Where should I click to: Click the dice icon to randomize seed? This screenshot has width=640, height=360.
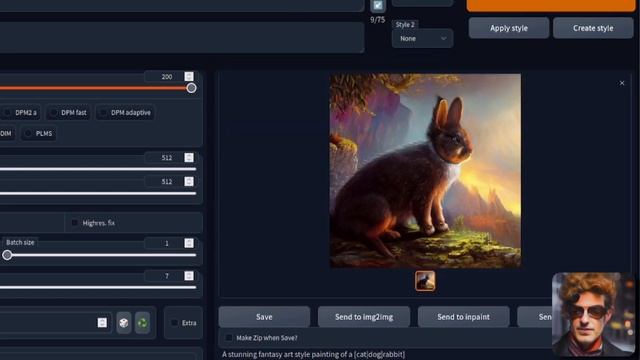(x=124, y=323)
